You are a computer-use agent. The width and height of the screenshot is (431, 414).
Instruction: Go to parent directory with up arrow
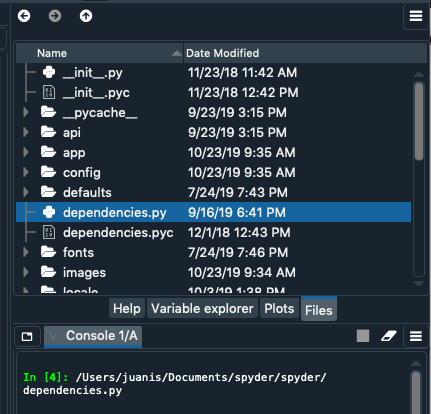86,16
